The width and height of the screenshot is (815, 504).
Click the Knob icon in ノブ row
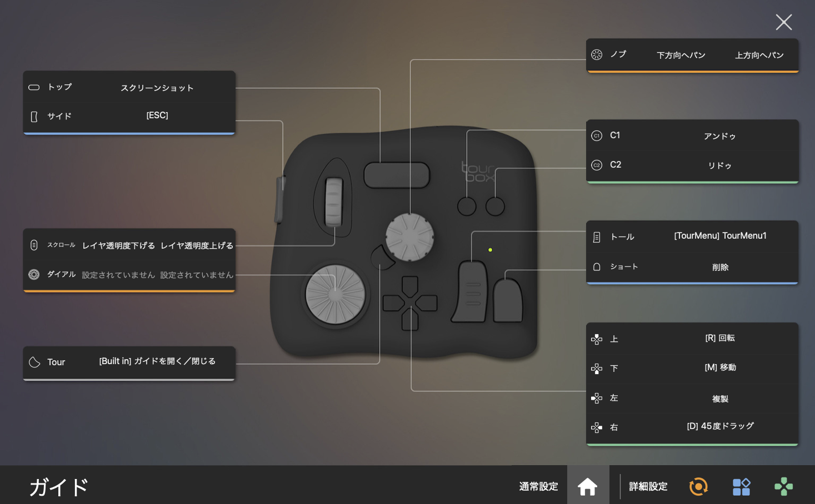[x=597, y=54]
